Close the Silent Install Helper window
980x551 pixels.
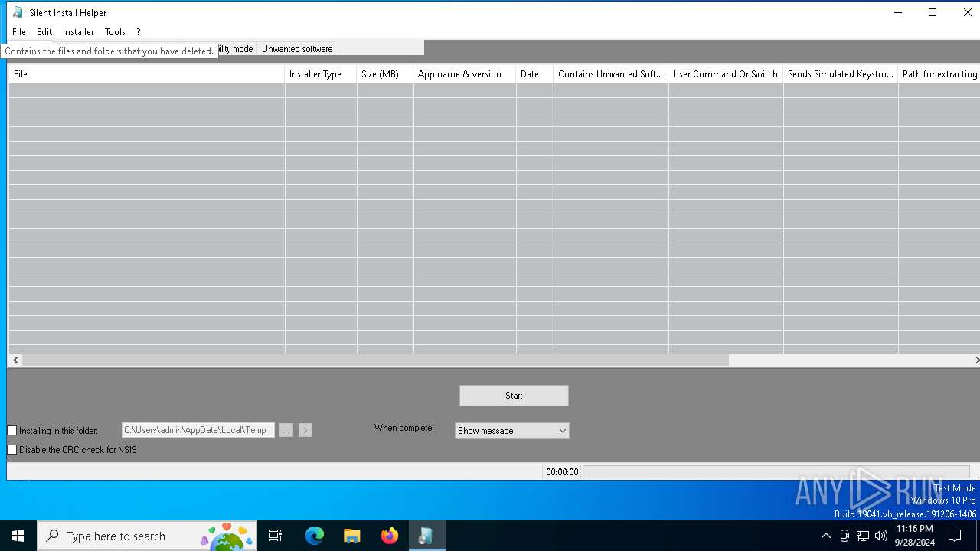(967, 12)
